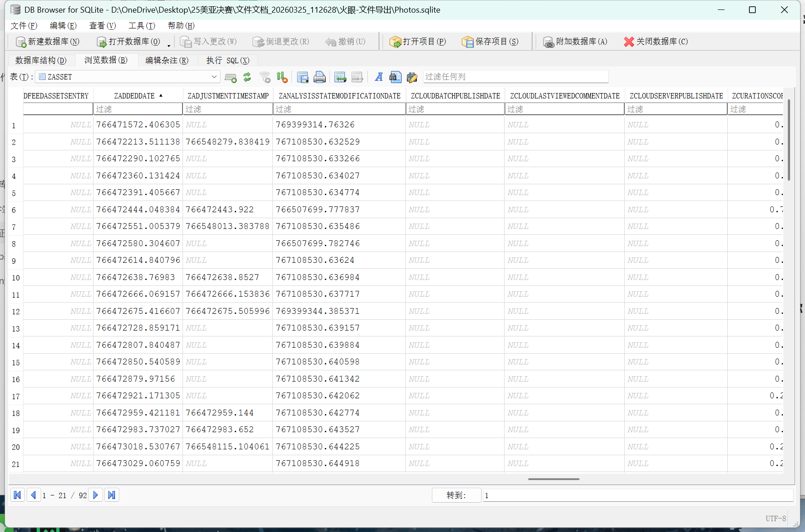The height and width of the screenshot is (532, 805).
Task: Click the font format 'A' icon
Action: click(379, 77)
